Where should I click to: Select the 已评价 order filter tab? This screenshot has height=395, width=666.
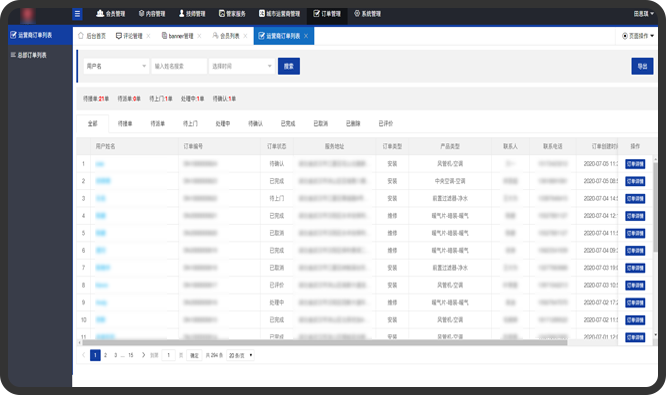coord(386,124)
